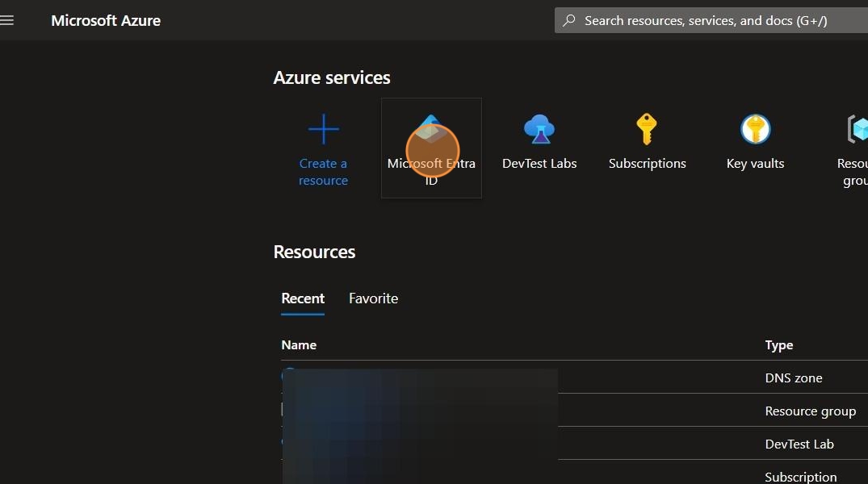
Task: Focus the Search resources, services, and docs box
Action: pyautogui.click(x=711, y=20)
